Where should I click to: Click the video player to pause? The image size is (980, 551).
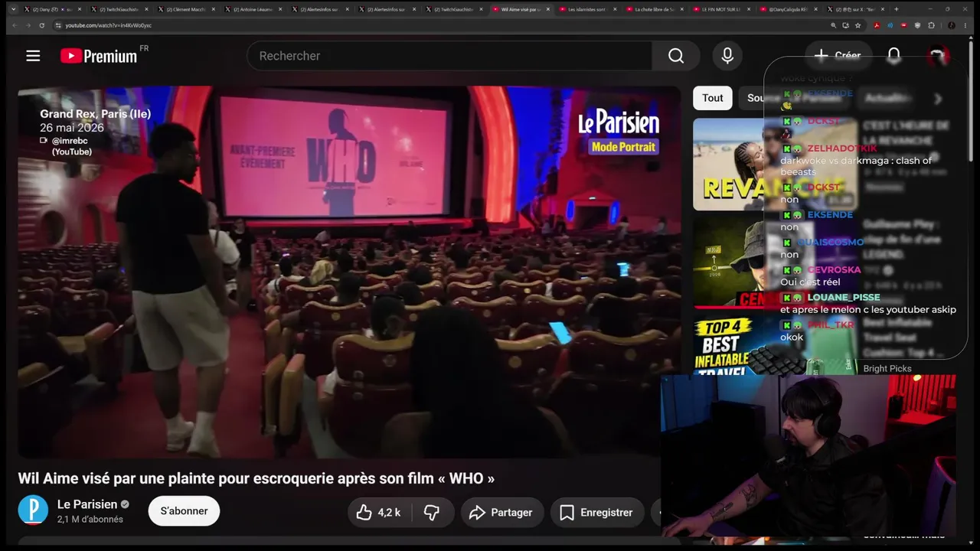coord(349,272)
